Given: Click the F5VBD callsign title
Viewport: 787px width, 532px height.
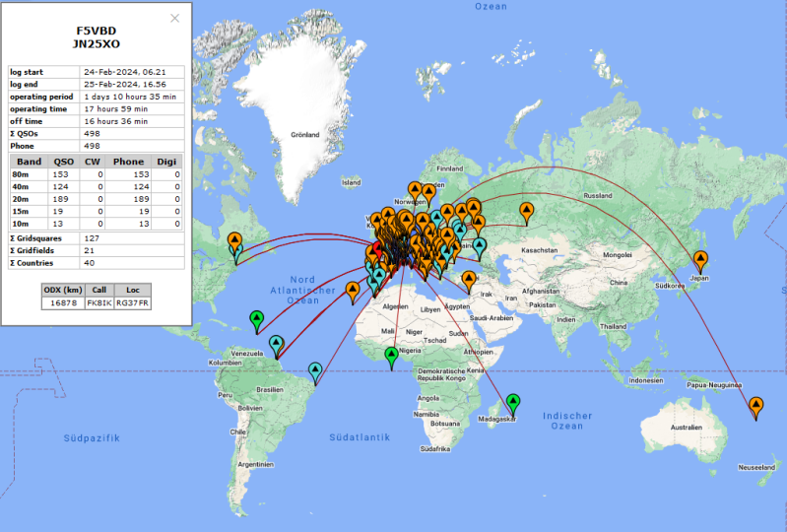Looking at the screenshot, I should 96,30.
